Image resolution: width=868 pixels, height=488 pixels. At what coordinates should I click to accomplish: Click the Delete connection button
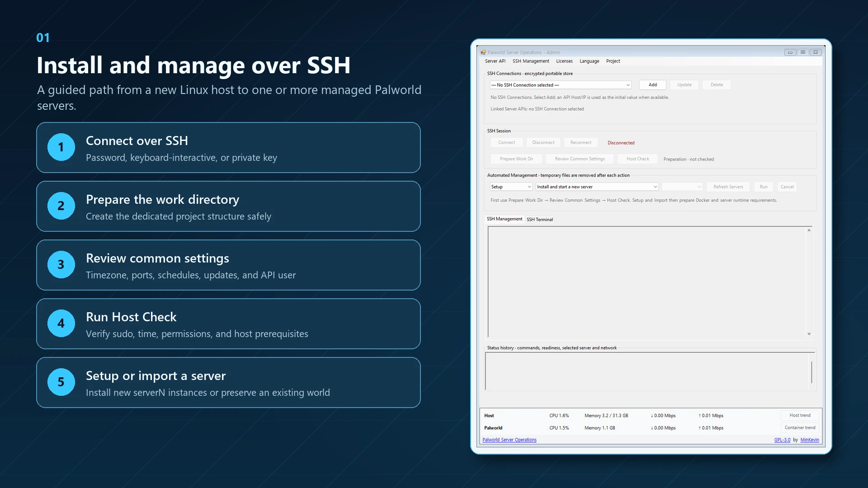(x=717, y=85)
